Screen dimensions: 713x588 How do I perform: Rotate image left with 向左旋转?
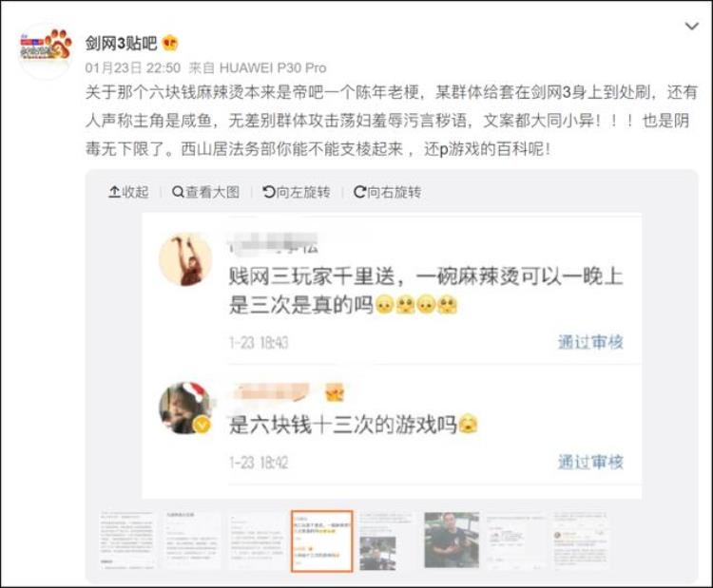[297, 192]
